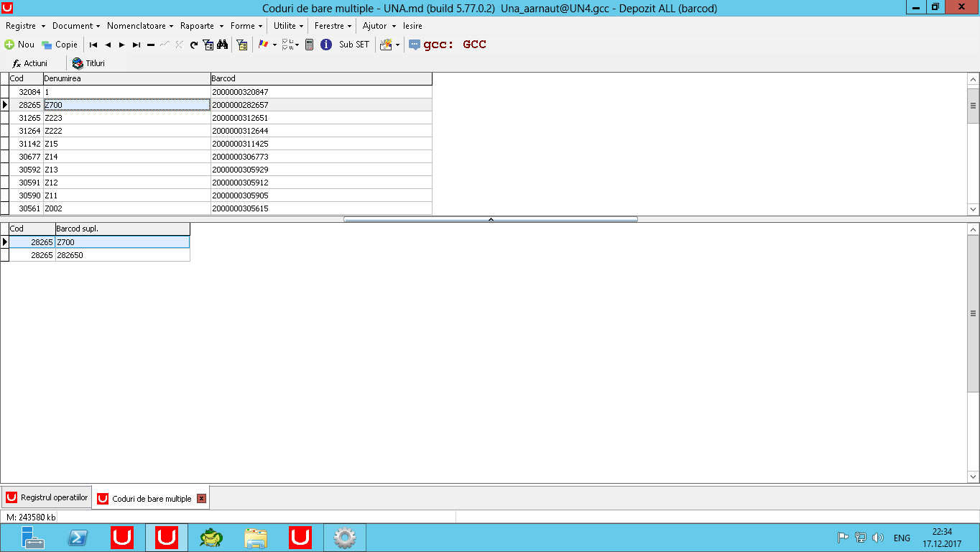980x552 pixels.
Task: Open the Nomenclatoare menu
Action: (140, 25)
